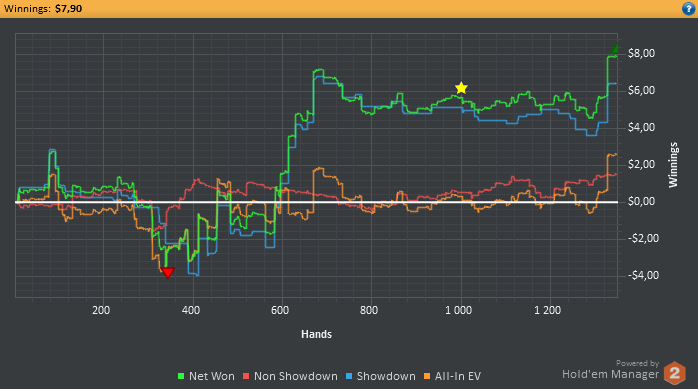This screenshot has width=698, height=389.
Task: Click the Winnings: $7,90 header text
Action: tap(43, 8)
